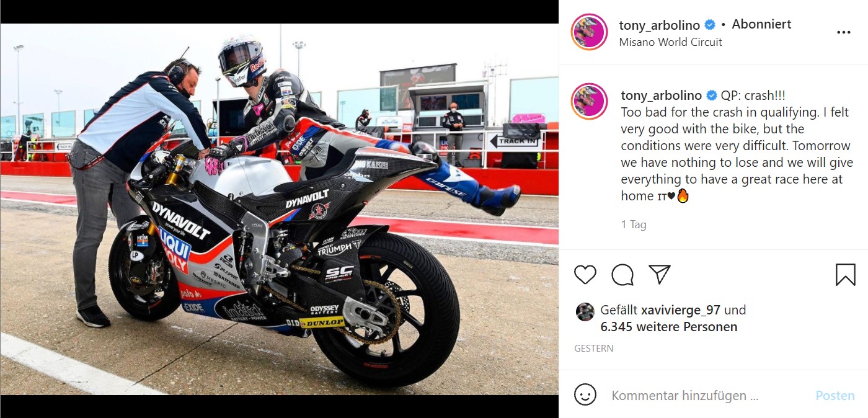Like the post with the heart icon

click(x=585, y=274)
